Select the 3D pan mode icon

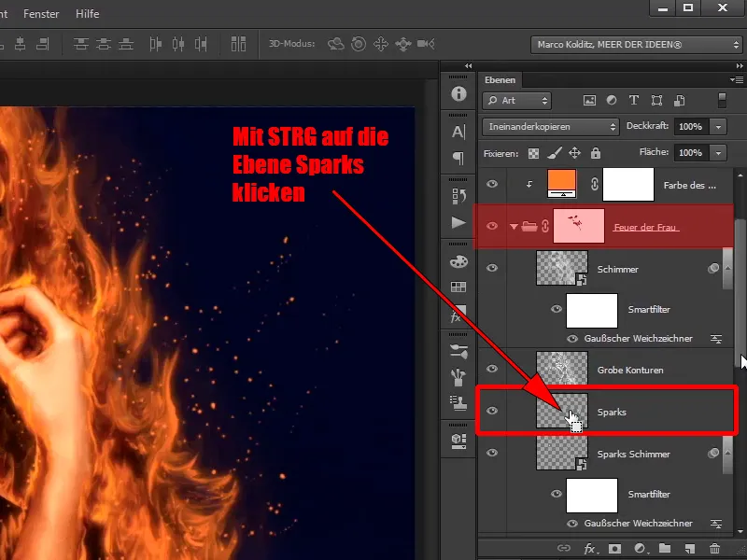point(381,44)
